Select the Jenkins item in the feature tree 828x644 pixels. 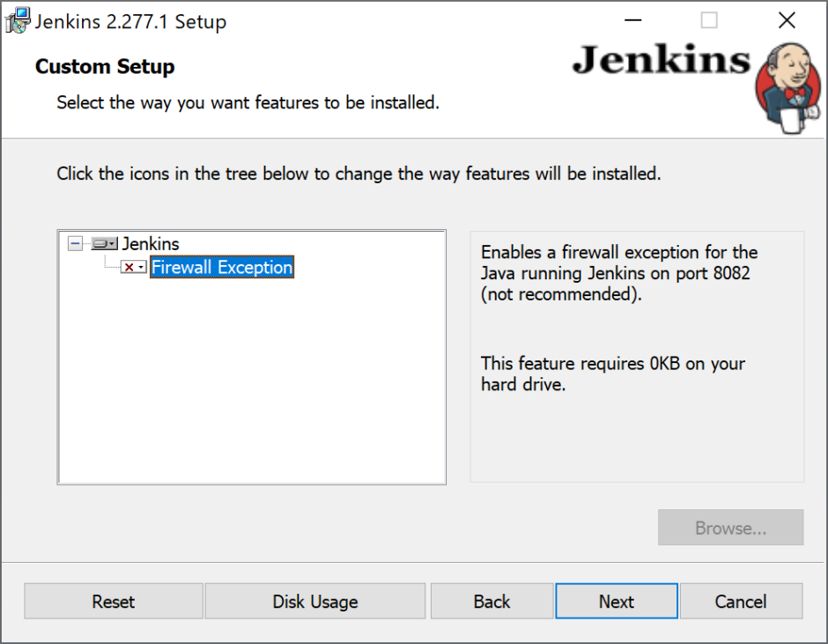[x=152, y=243]
